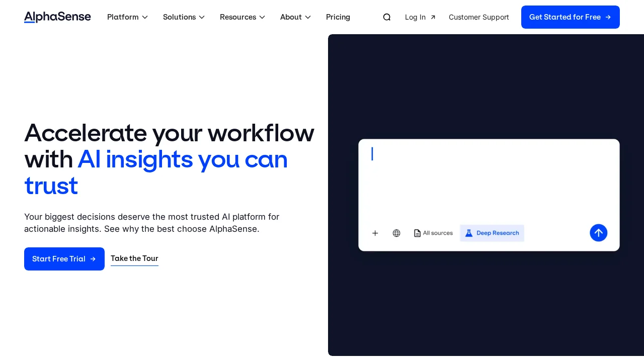Open the Solutions dropdown
Viewport: 644px width, 362px height.
point(184,17)
